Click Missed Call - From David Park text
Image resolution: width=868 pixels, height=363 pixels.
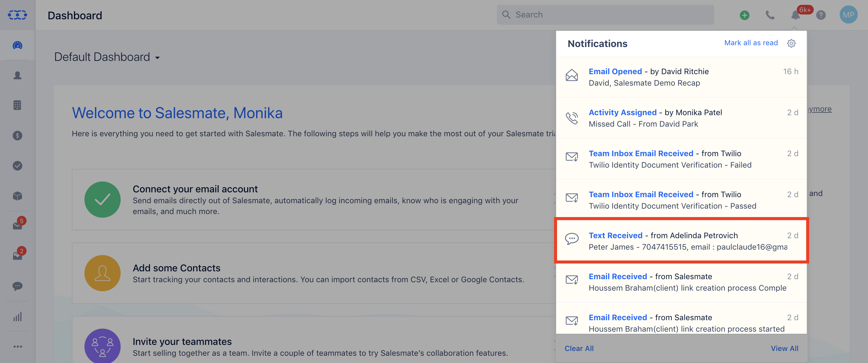pyautogui.click(x=643, y=124)
